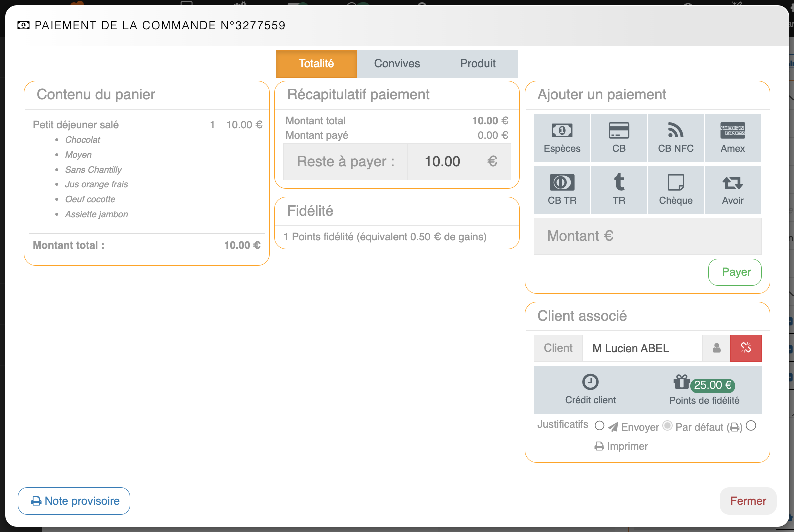Select CB NFC contactless payment
This screenshot has width=794, height=532.
[x=676, y=138]
